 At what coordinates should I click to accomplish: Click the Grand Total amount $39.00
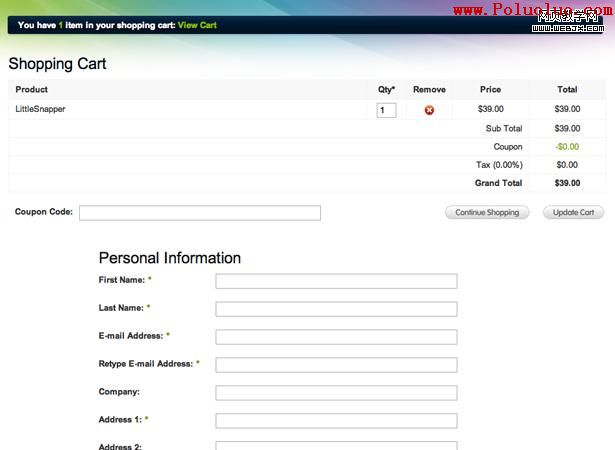coord(567,183)
